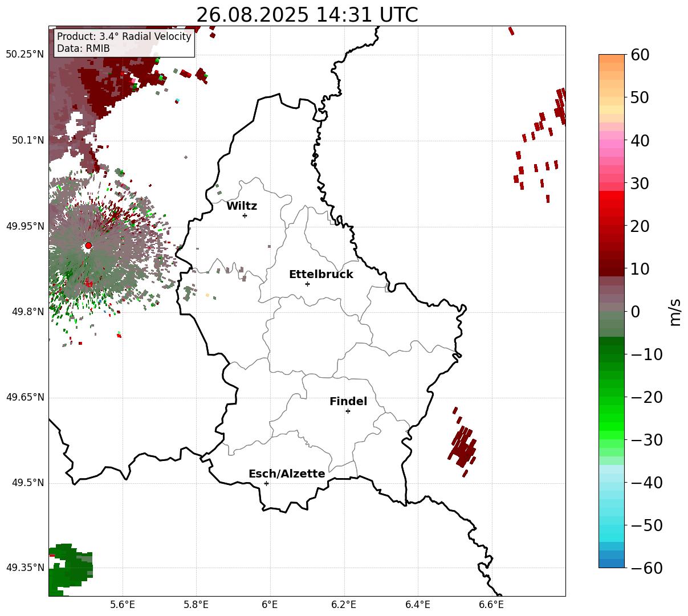This screenshot has height=616, width=688.
Task: Click the red radar site marker
Action: (x=88, y=246)
